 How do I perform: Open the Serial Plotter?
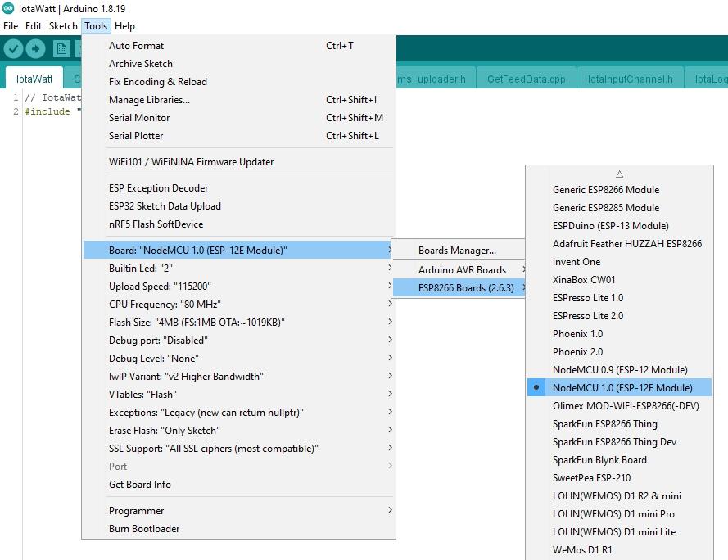pos(238,136)
